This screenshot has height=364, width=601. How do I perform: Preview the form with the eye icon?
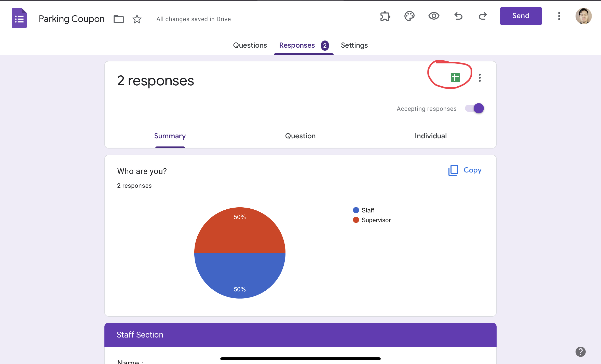pyautogui.click(x=434, y=16)
